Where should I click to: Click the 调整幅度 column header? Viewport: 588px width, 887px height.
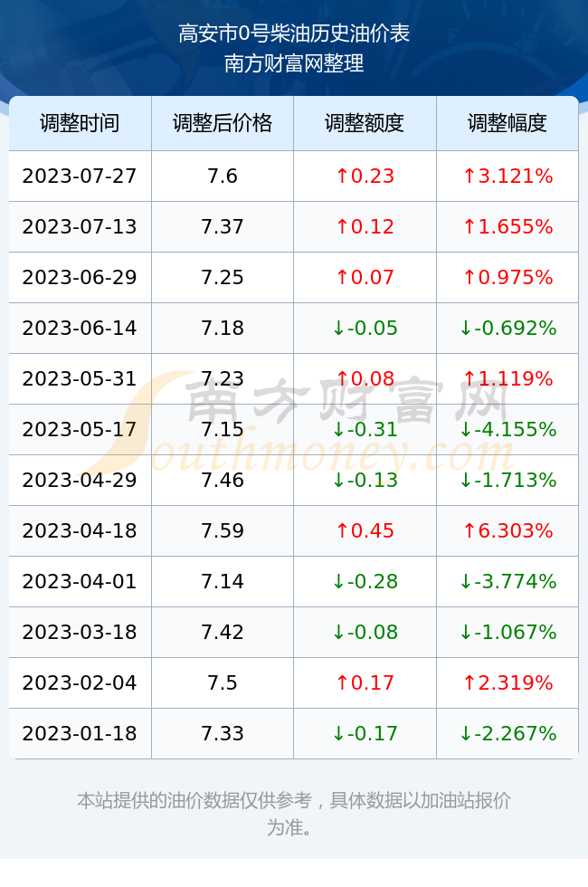tap(507, 123)
